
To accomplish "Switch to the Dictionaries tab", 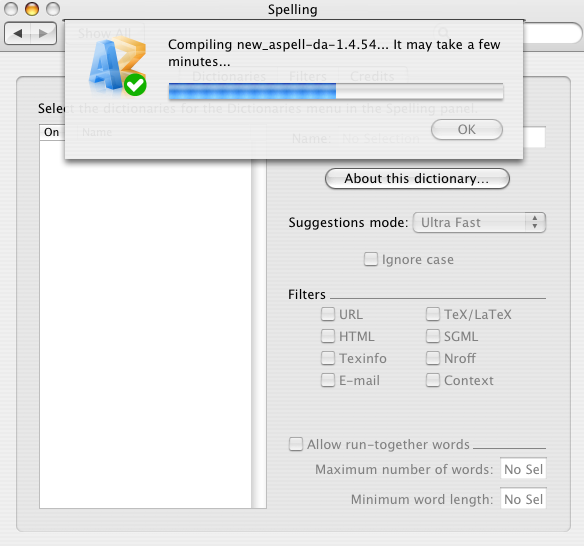I will click(x=229, y=76).
